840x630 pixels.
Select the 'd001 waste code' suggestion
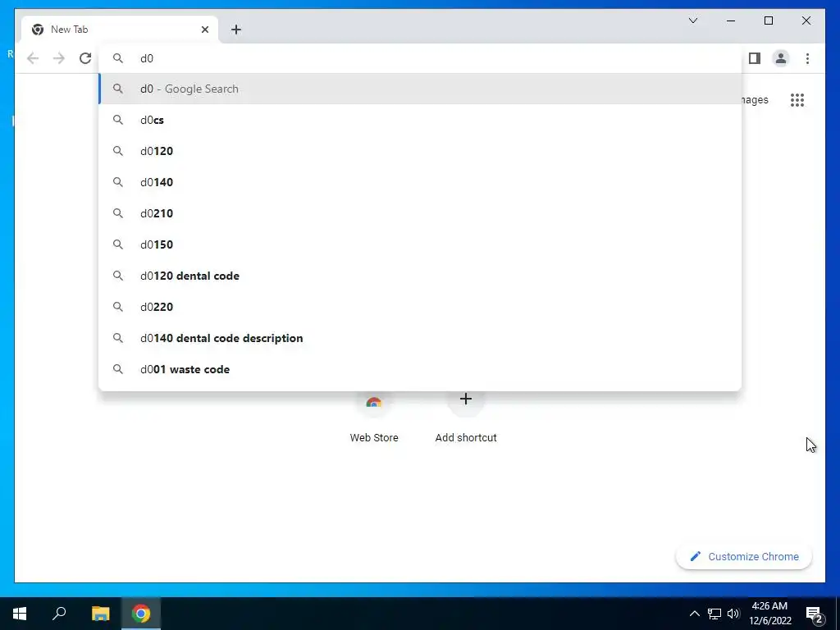(421, 369)
